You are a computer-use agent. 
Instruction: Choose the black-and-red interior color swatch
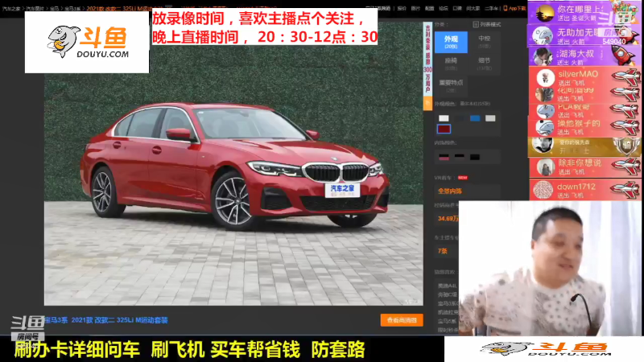point(444,157)
